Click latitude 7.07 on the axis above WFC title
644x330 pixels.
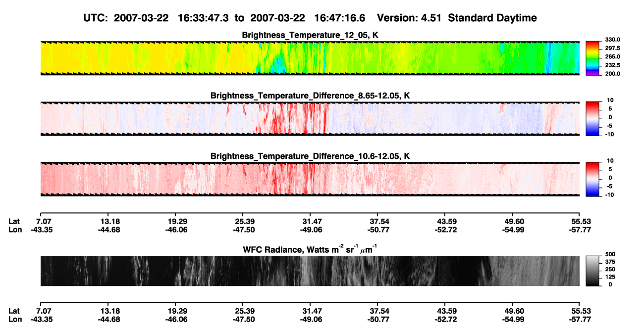44,221
